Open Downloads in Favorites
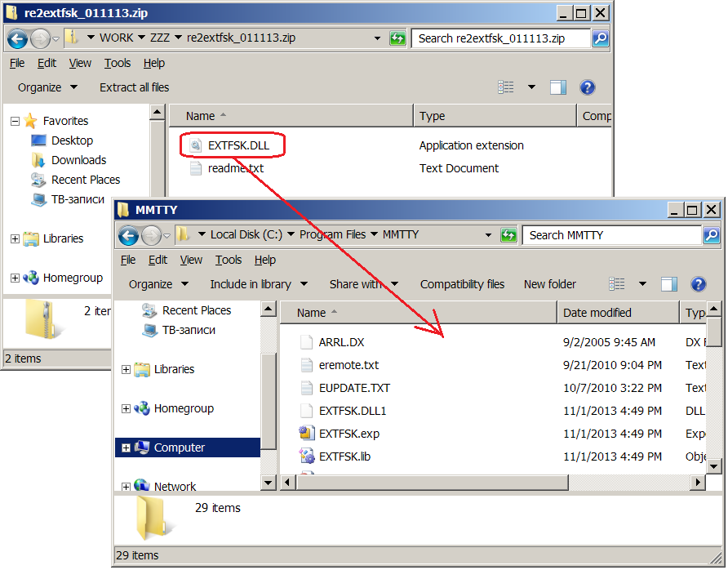The image size is (728, 570). coord(79,160)
